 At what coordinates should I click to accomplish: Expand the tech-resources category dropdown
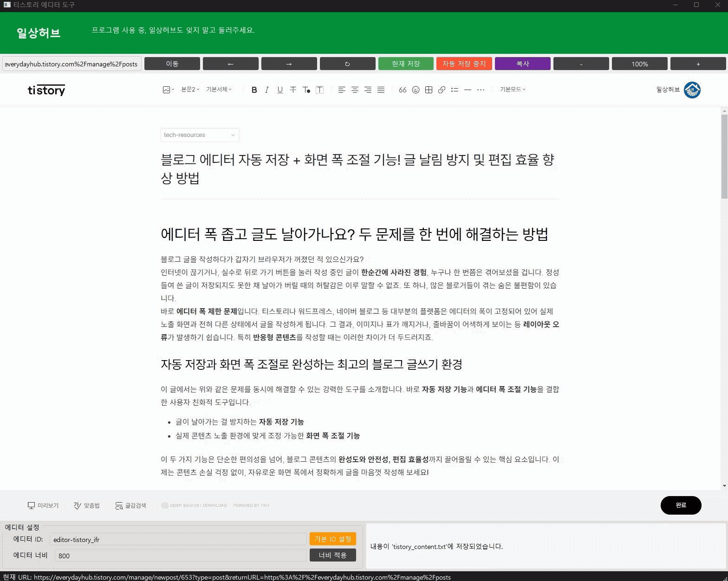click(x=200, y=135)
